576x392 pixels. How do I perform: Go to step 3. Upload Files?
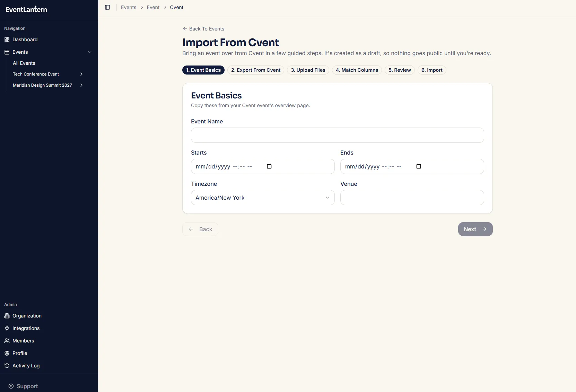[x=308, y=70]
